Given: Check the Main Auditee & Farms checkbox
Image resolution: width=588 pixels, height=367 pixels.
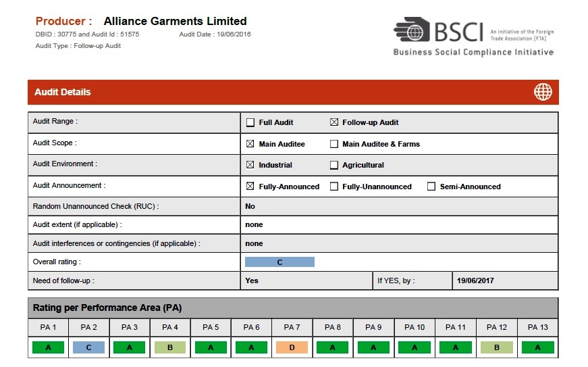Looking at the screenshot, I should coord(333,144).
